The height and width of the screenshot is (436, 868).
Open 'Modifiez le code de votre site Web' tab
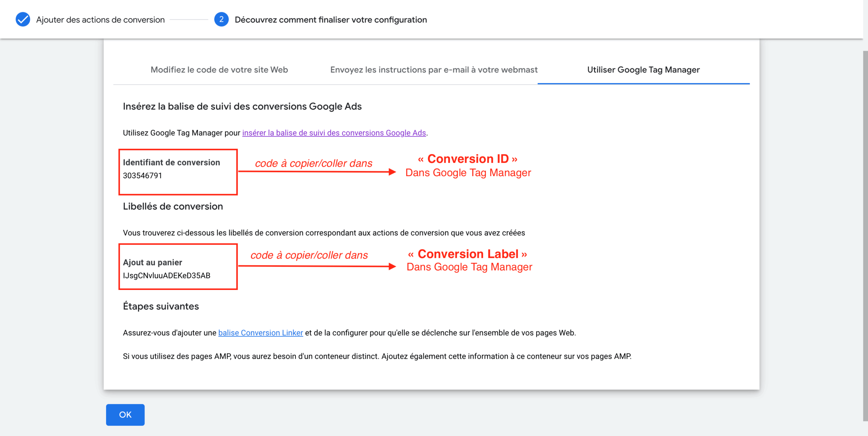point(219,70)
